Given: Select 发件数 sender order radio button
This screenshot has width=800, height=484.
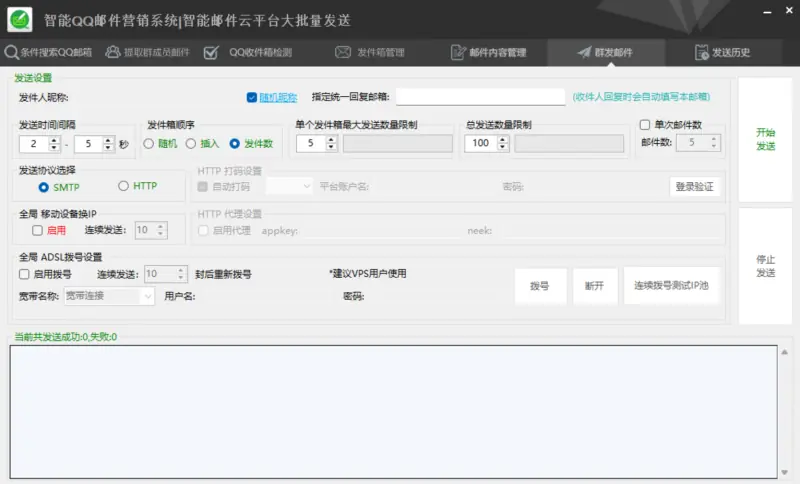Looking at the screenshot, I should tap(234, 144).
